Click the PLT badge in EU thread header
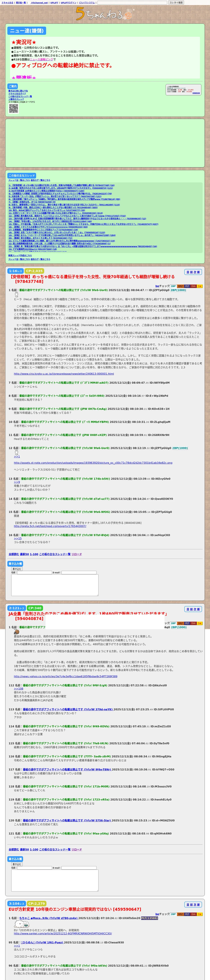 pos(187,914)
